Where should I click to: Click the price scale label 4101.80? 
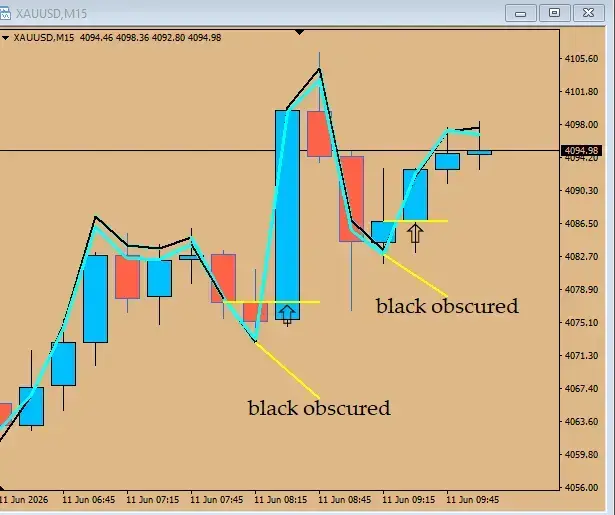[x=581, y=92]
